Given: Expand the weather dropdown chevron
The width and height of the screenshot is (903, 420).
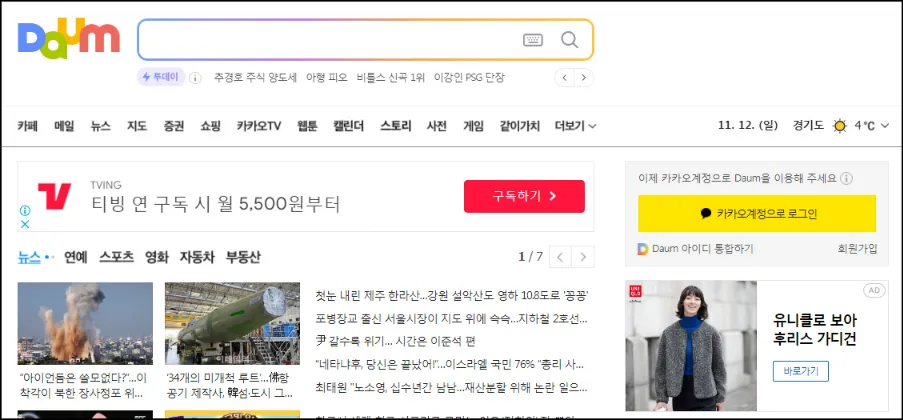Looking at the screenshot, I should click(885, 126).
